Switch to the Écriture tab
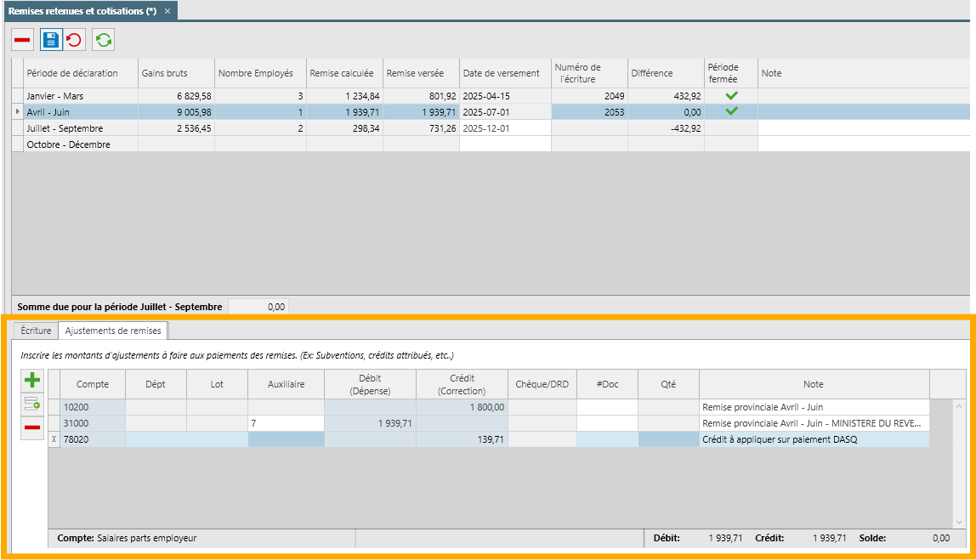976x560 pixels. point(36,331)
